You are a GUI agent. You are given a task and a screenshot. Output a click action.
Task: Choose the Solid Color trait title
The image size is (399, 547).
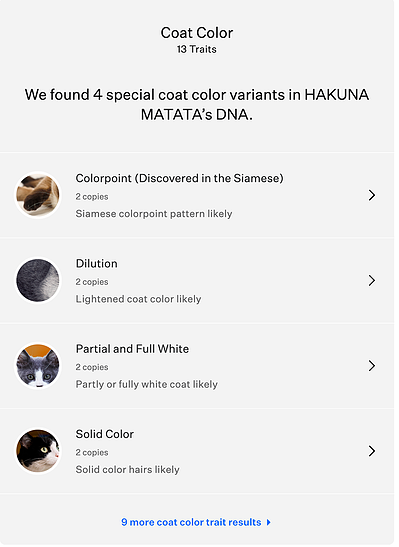pyautogui.click(x=105, y=434)
